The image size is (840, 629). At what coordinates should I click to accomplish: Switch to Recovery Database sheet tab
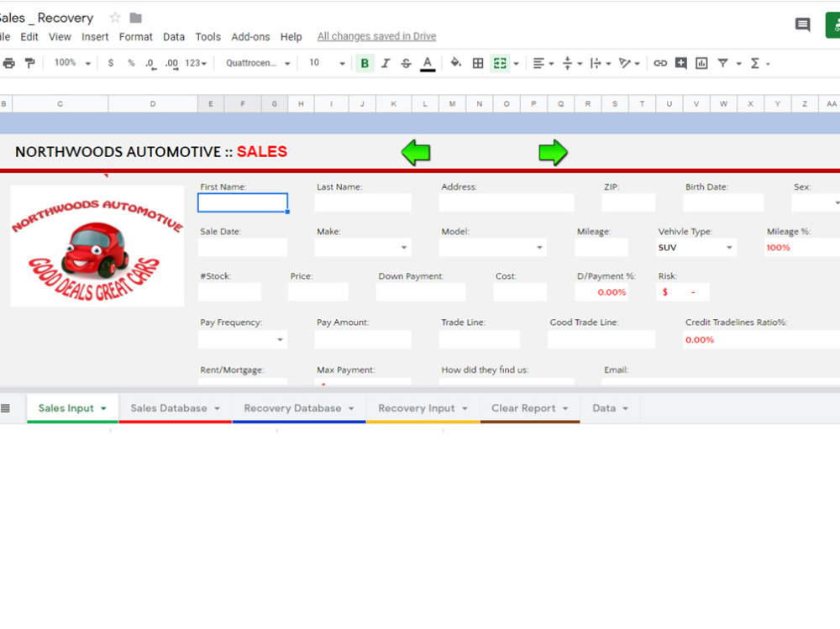[299, 408]
